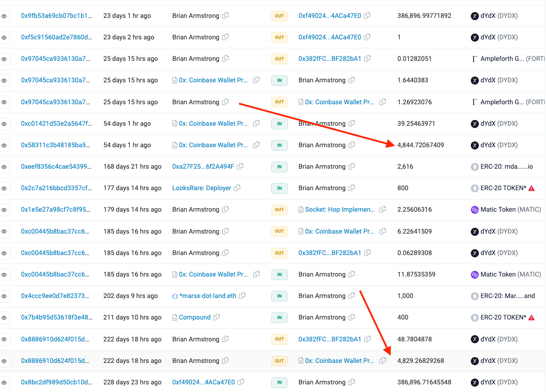Open the *marsx-dot-land.eth address
546x392 pixels.
[x=208, y=296]
